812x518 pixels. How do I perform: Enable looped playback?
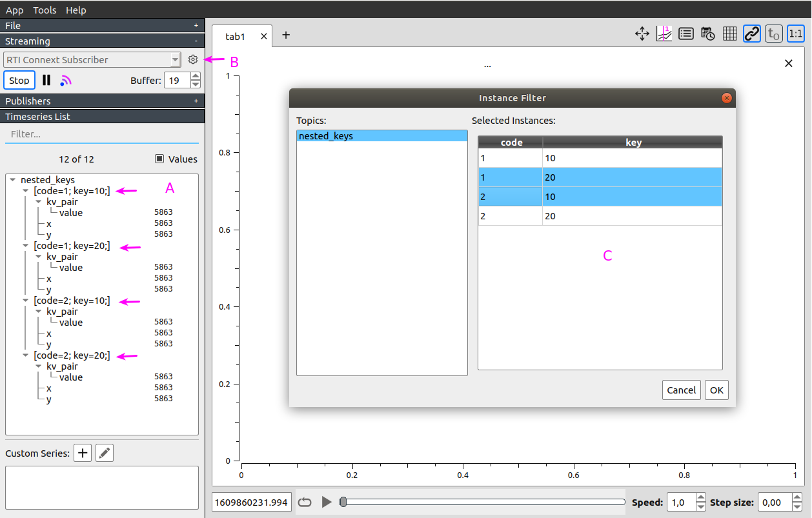(304, 501)
